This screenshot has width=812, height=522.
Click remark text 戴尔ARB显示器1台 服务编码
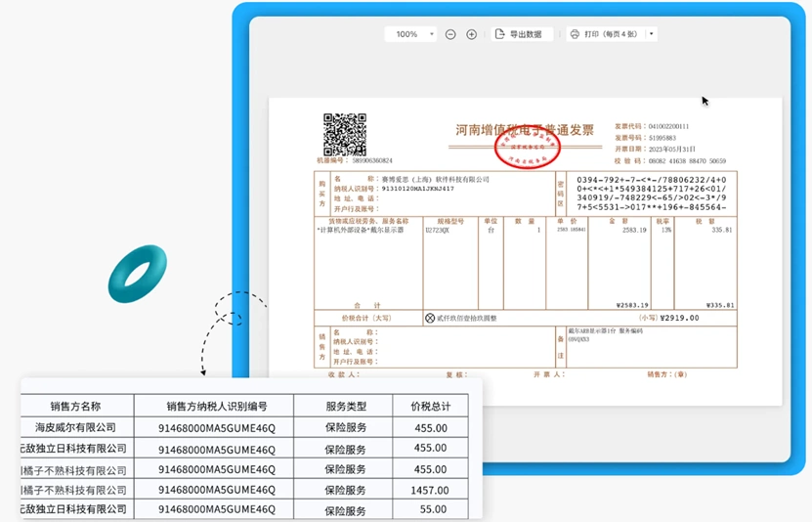pyautogui.click(x=606, y=331)
